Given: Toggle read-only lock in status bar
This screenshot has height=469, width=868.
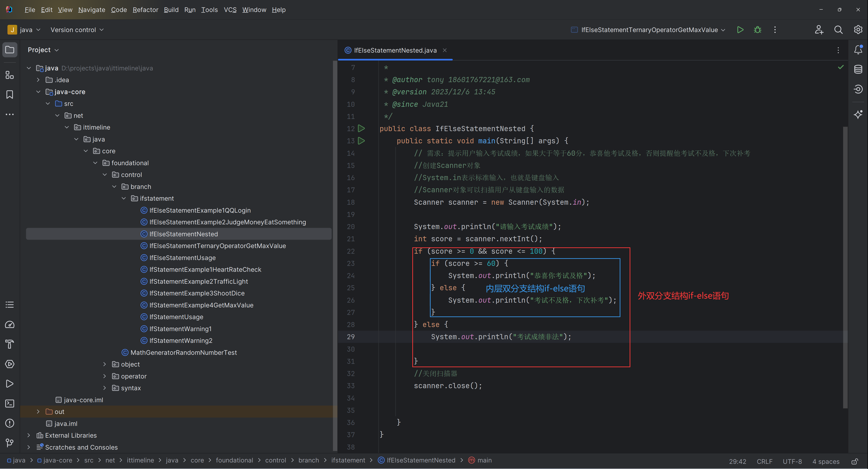Looking at the screenshot, I should tap(854, 461).
